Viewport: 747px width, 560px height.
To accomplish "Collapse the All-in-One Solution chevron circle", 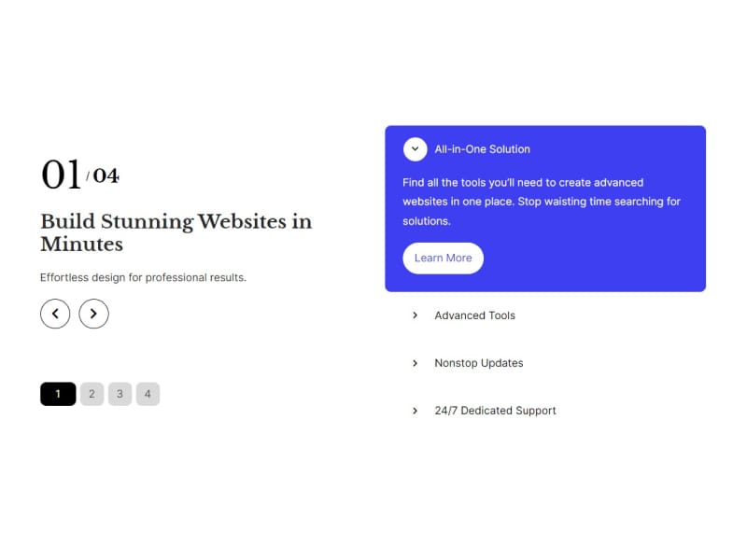I will [x=415, y=149].
